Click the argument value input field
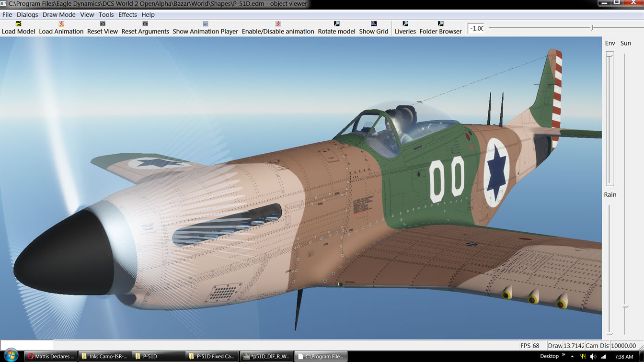Image resolution: width=644 pixels, height=362 pixels. [x=476, y=28]
